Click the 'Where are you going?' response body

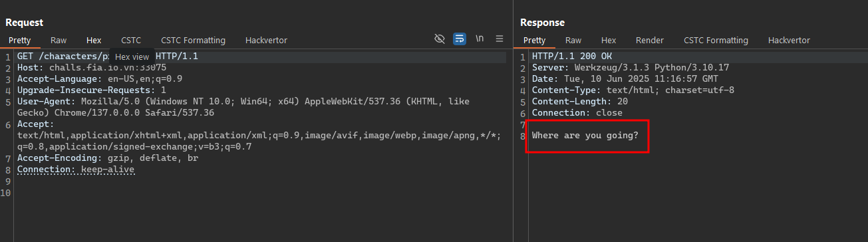(585, 136)
